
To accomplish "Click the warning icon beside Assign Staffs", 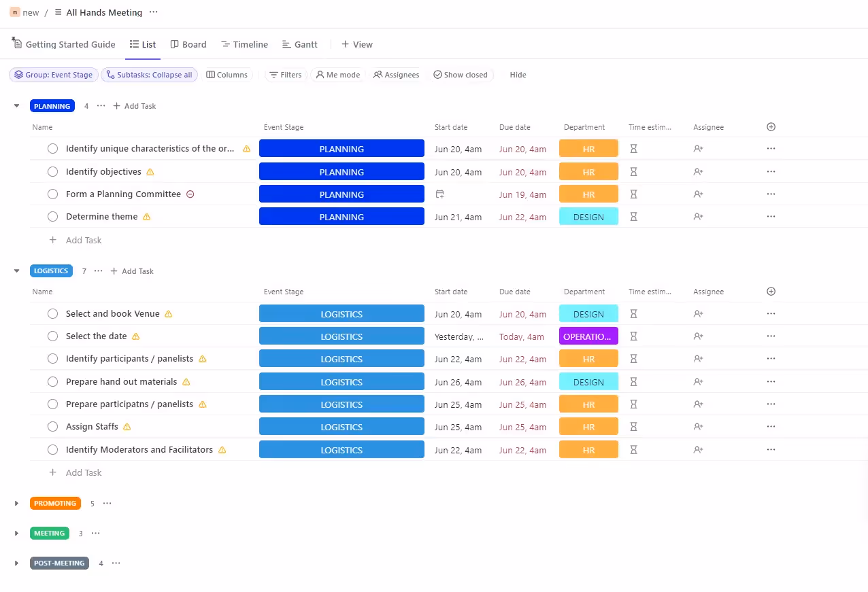I will click(127, 427).
